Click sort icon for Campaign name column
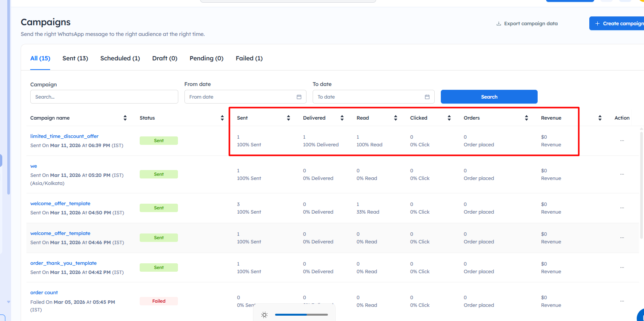 (125, 118)
